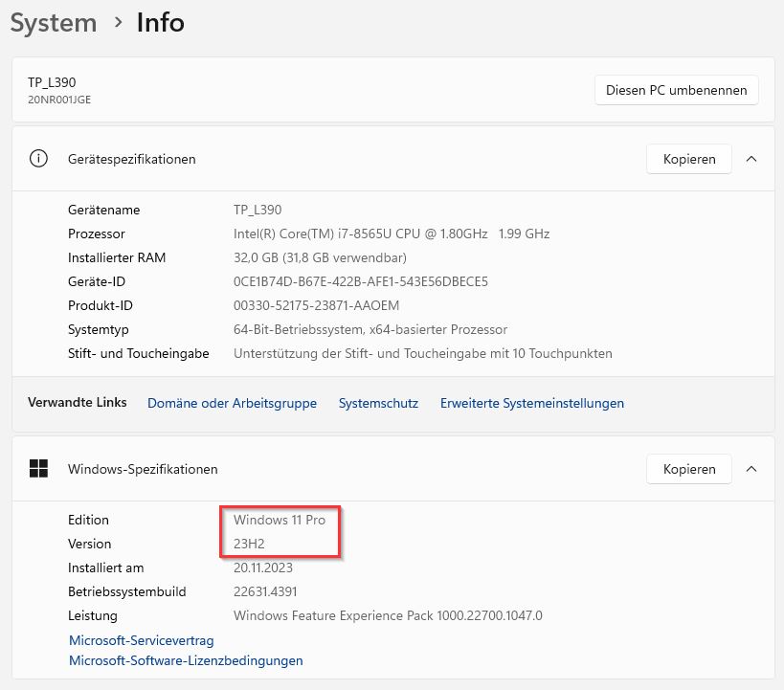Viewport: 784px width, 690px height.
Task: Copy device specs with Kopieren button
Action: (x=689, y=159)
